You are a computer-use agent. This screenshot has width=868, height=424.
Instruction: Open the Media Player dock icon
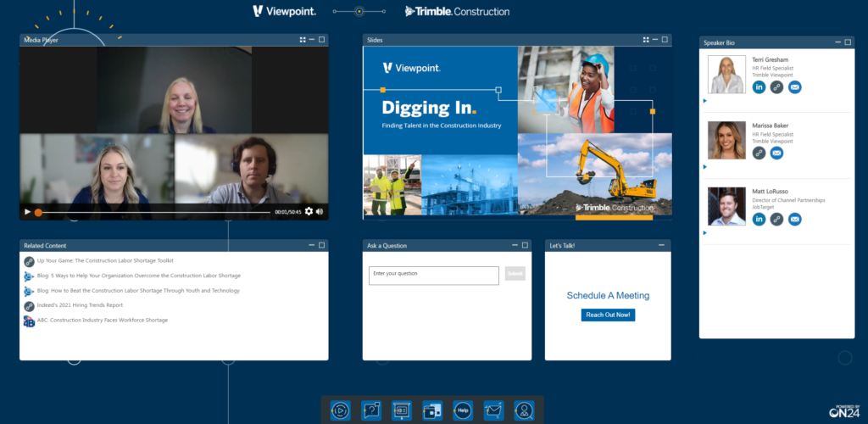[x=341, y=410]
